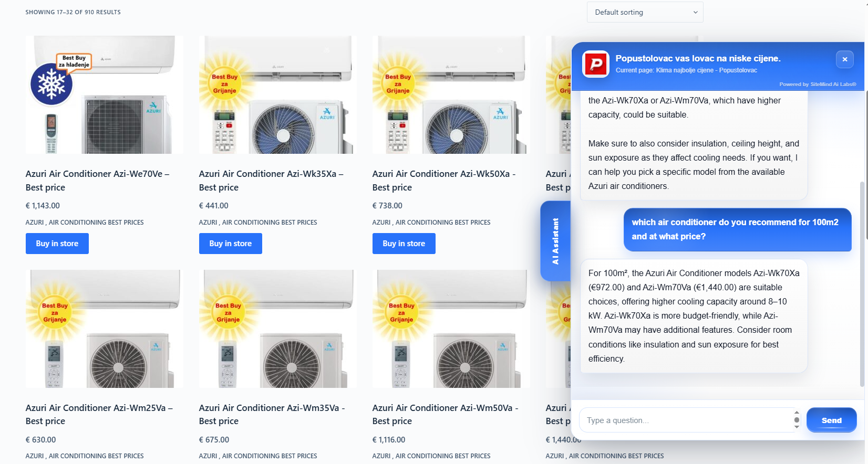Click AIR CONDITIONING BEST PRICES under Azi-We70Ve
The width and height of the screenshot is (868, 464).
point(96,223)
